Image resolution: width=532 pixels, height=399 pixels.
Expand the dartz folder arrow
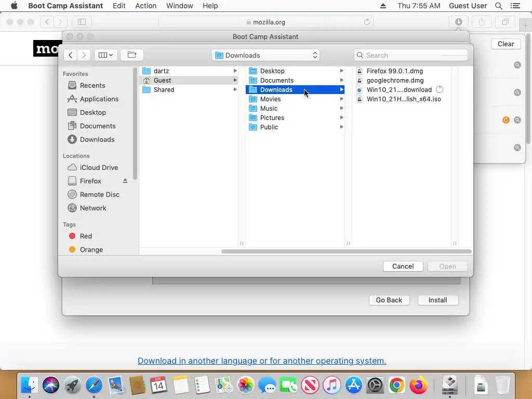click(x=235, y=71)
